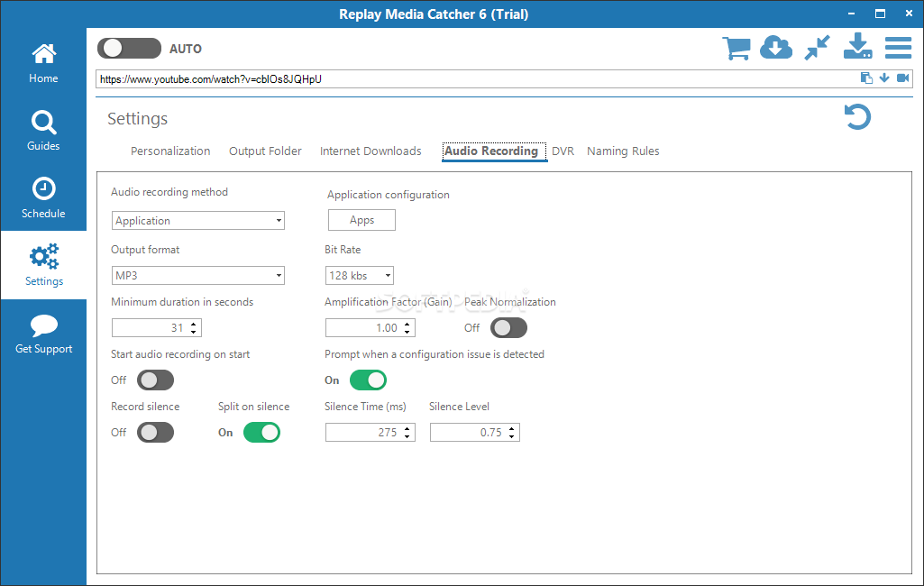The height and width of the screenshot is (586, 924).
Task: Switch to Output Folder tab
Action: [265, 151]
